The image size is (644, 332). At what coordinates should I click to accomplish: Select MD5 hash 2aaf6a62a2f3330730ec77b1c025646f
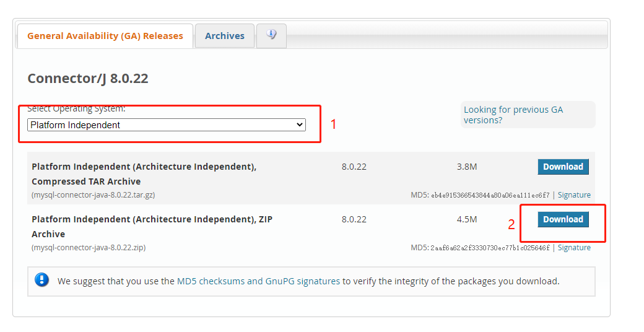(x=490, y=248)
